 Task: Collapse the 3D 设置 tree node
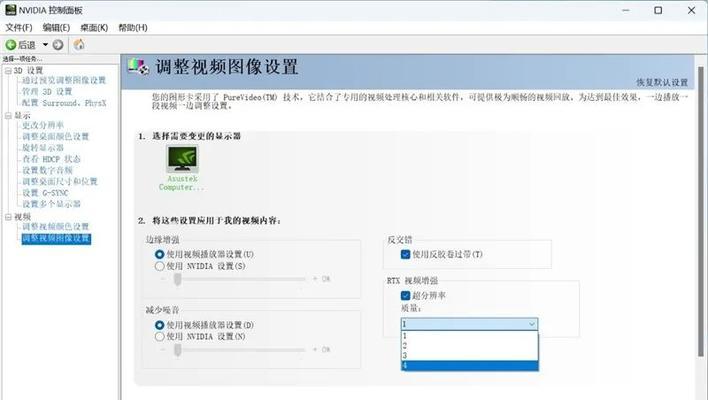click(8, 71)
